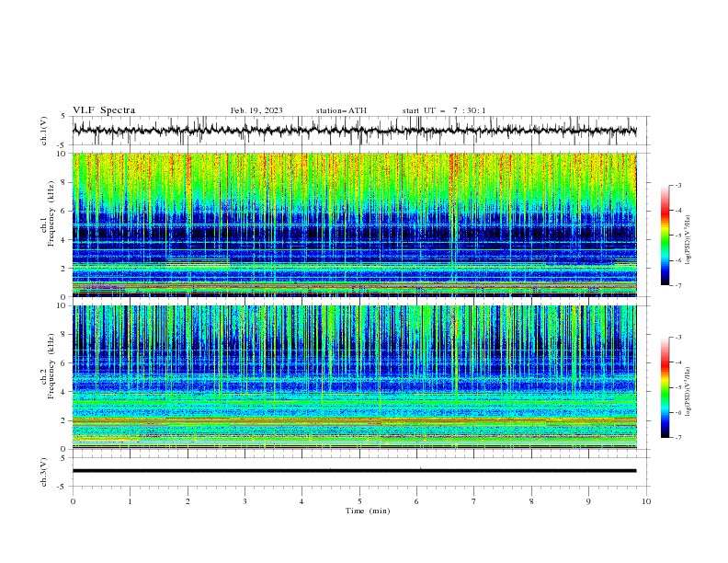
Task: Click the '-3' value on upper colorbar
Action: 677,185
